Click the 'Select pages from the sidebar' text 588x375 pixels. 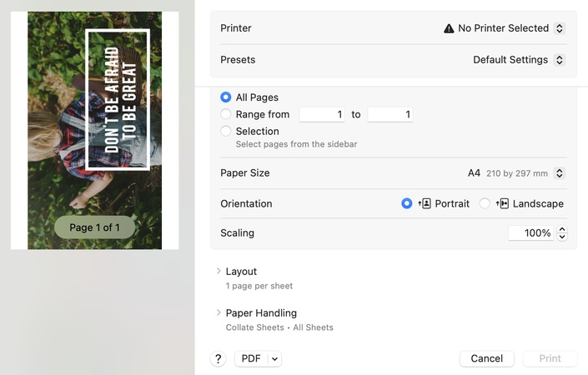click(296, 144)
